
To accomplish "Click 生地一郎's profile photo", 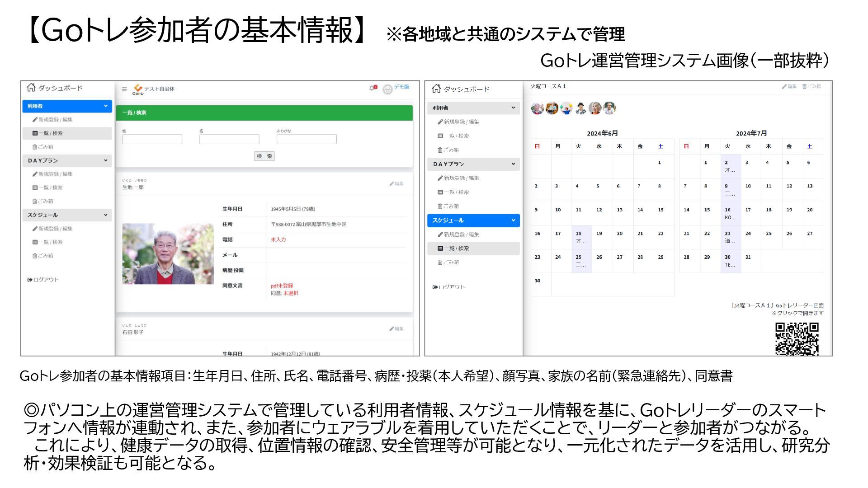I will [x=168, y=254].
